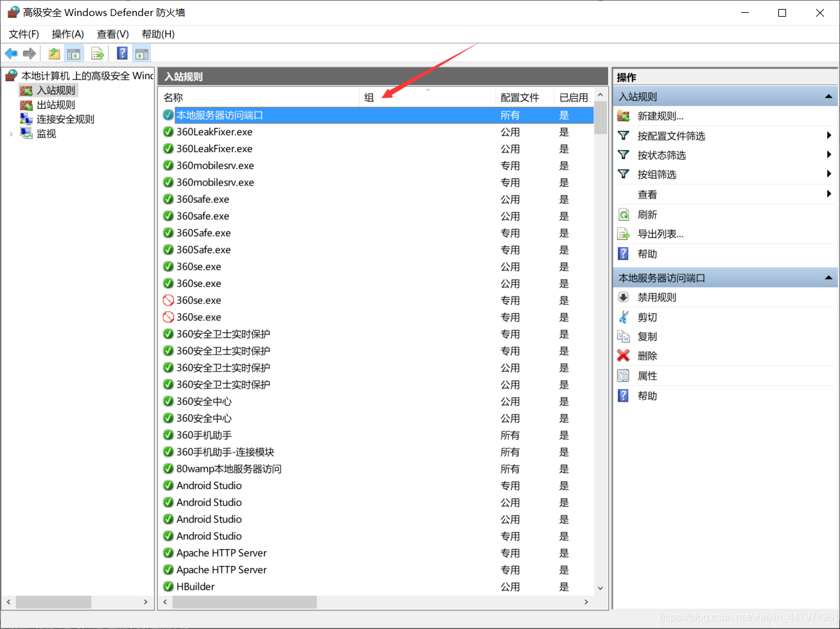Screen dimensions: 840x629
Task: Click the up-one-level folder toolbar icon
Action: 55,54
